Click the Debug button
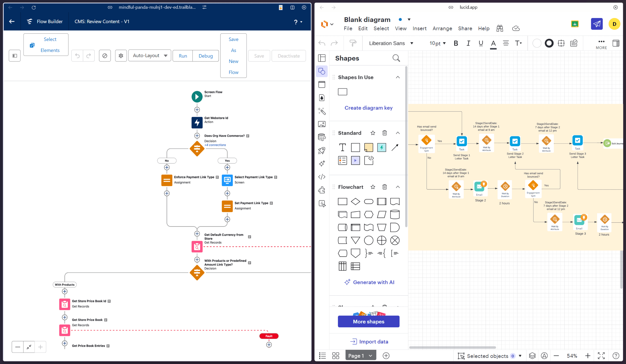This screenshot has width=626, height=364. pyautogui.click(x=206, y=56)
